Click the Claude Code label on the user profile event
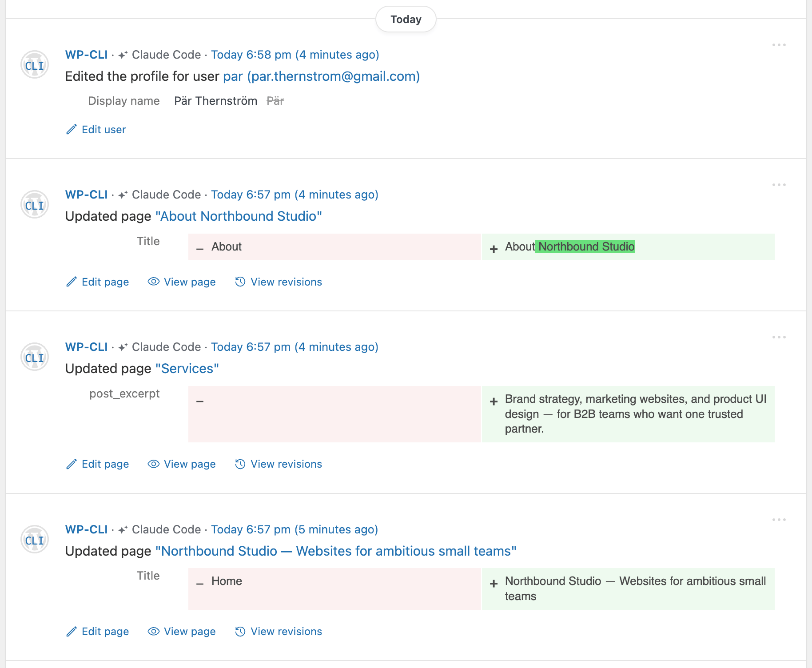The image size is (812, 668). (167, 55)
